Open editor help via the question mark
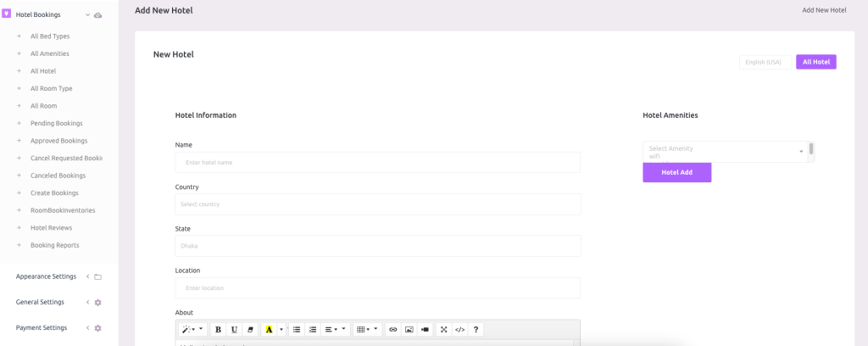This screenshot has height=346, width=868. [x=476, y=329]
